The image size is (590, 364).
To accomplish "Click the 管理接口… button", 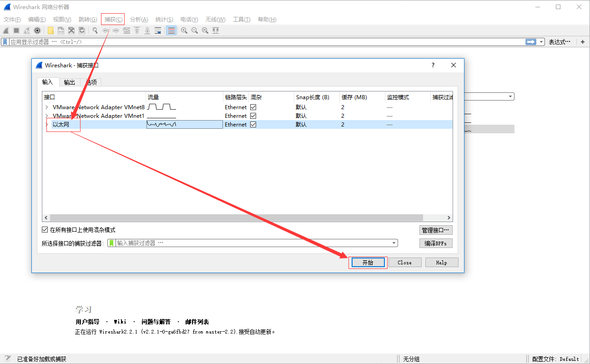I will coord(436,230).
